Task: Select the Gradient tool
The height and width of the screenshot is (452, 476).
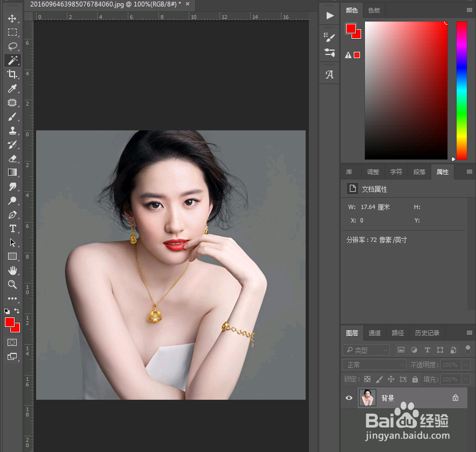Action: coord(12,172)
